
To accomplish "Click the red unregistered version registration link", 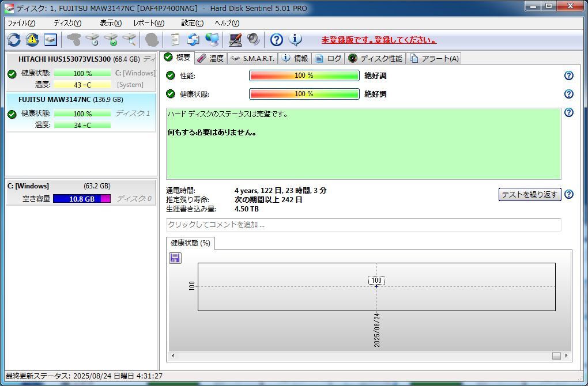I will pos(378,40).
